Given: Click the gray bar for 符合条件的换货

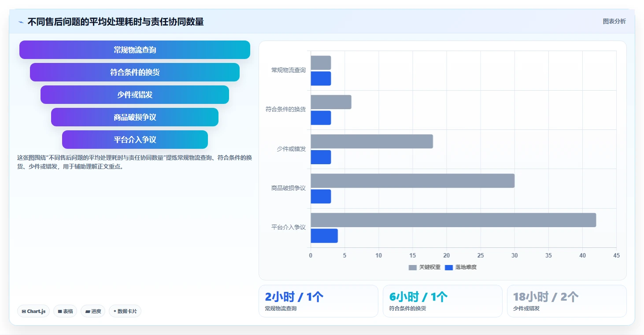Looking at the screenshot, I should click(x=331, y=102).
